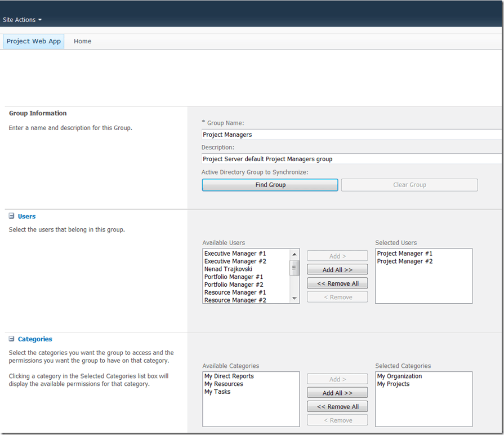504x435 pixels.
Task: Click << Remove All button for categories
Action: point(337,406)
